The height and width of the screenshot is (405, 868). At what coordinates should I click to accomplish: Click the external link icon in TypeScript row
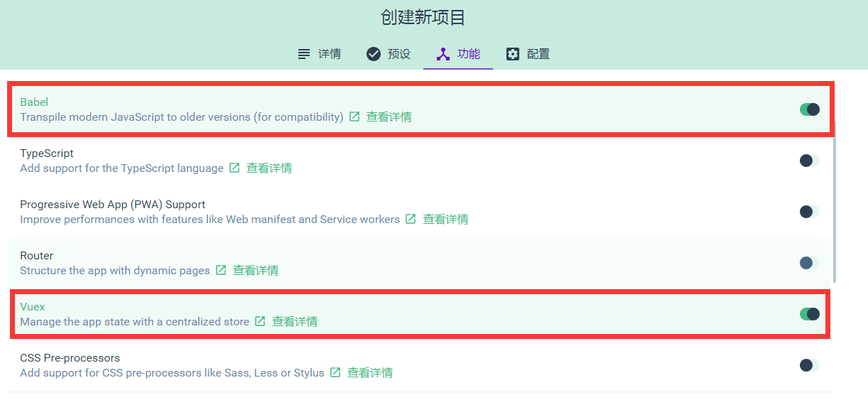click(235, 168)
